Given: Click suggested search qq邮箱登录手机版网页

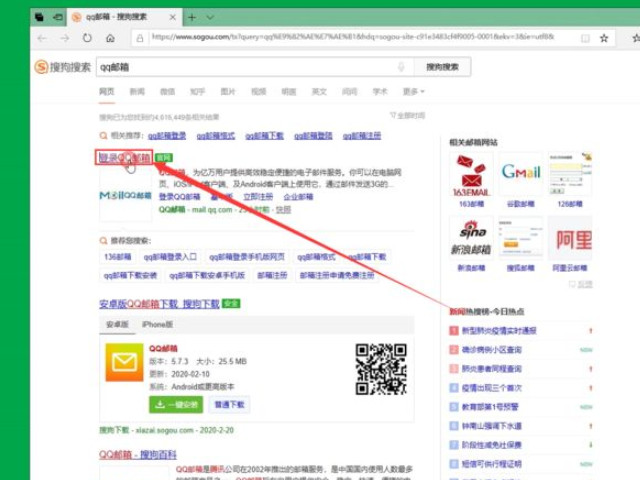Looking at the screenshot, I should click(247, 257).
